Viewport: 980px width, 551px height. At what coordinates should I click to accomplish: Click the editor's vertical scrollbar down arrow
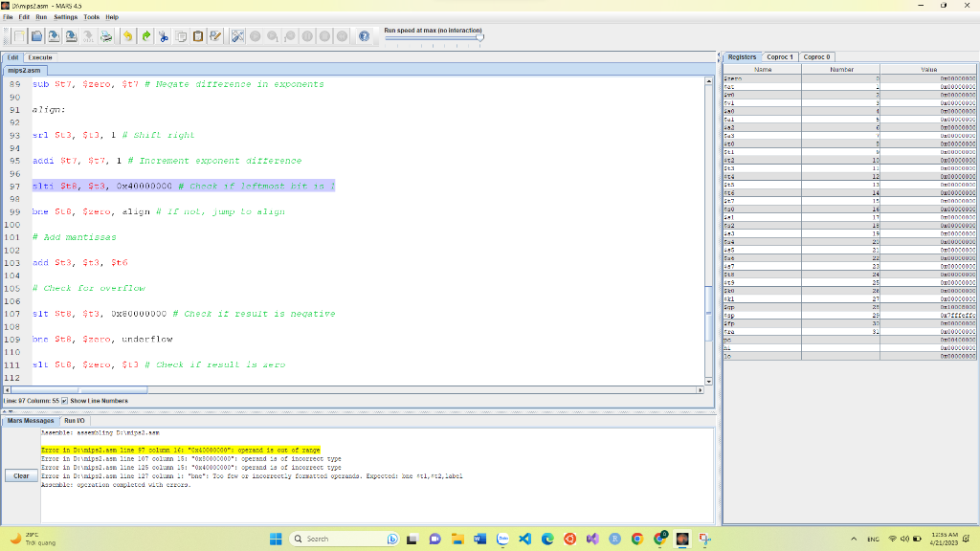tap(708, 381)
